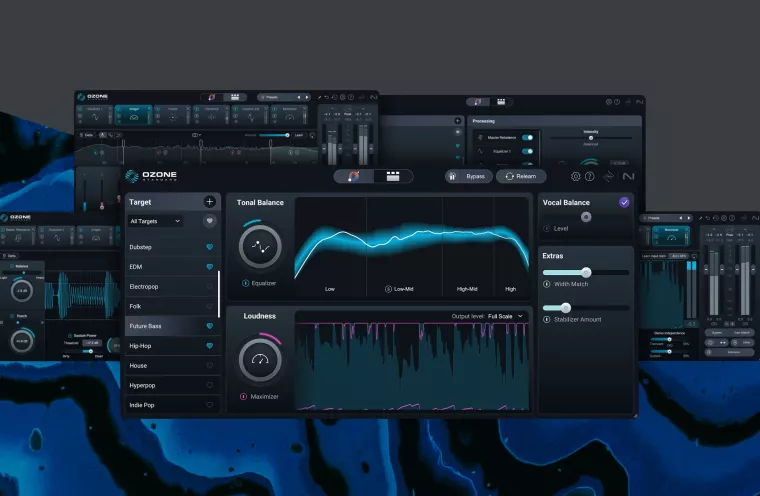Select the EDM target
This screenshot has height=496, width=760.
(172, 267)
